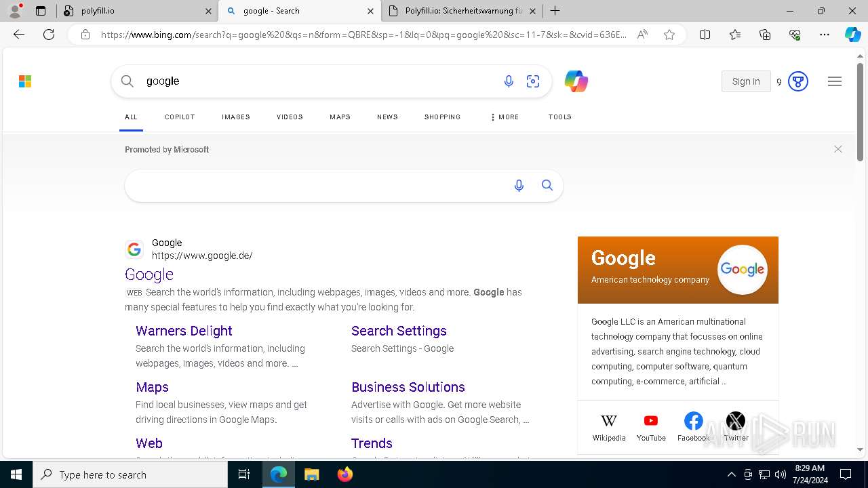868x488 pixels.
Task: Open the tab actions menu icon
Action: point(41,11)
